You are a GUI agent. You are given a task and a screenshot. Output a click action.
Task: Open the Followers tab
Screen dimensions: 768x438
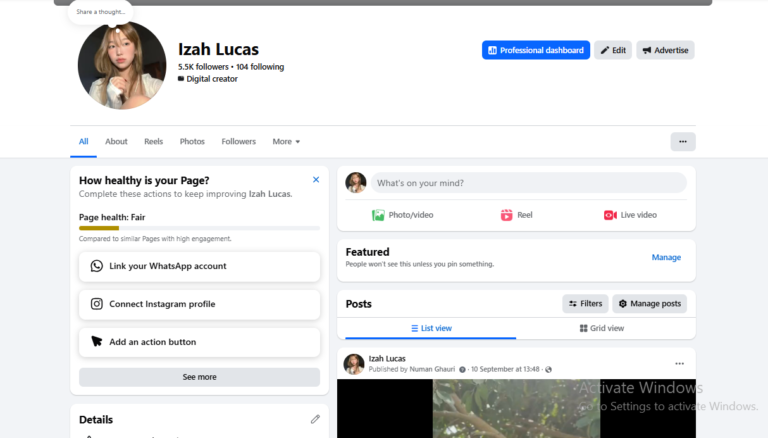[239, 142]
